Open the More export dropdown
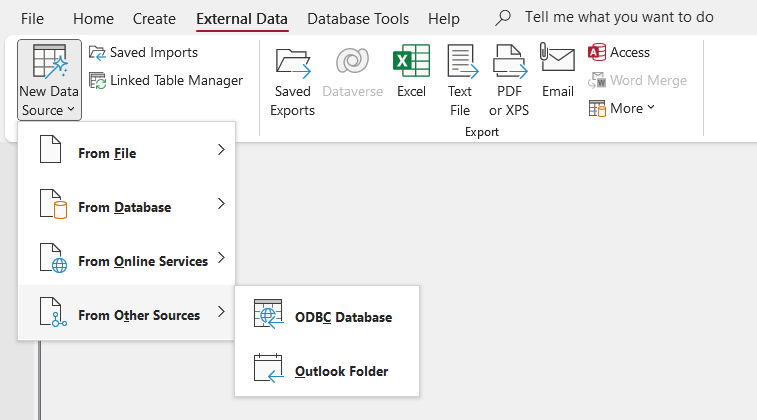This screenshot has width=757, height=420. [x=622, y=108]
